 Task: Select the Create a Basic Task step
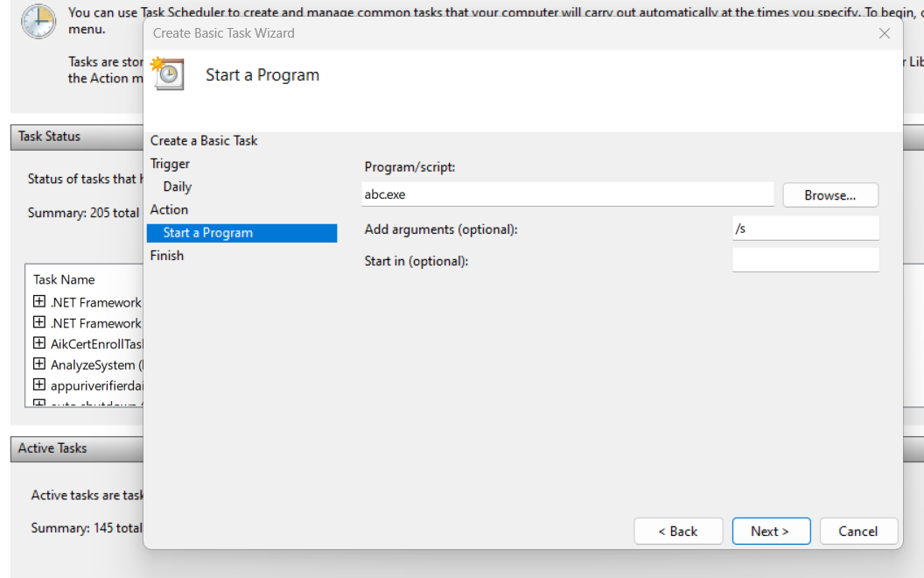[x=204, y=141]
